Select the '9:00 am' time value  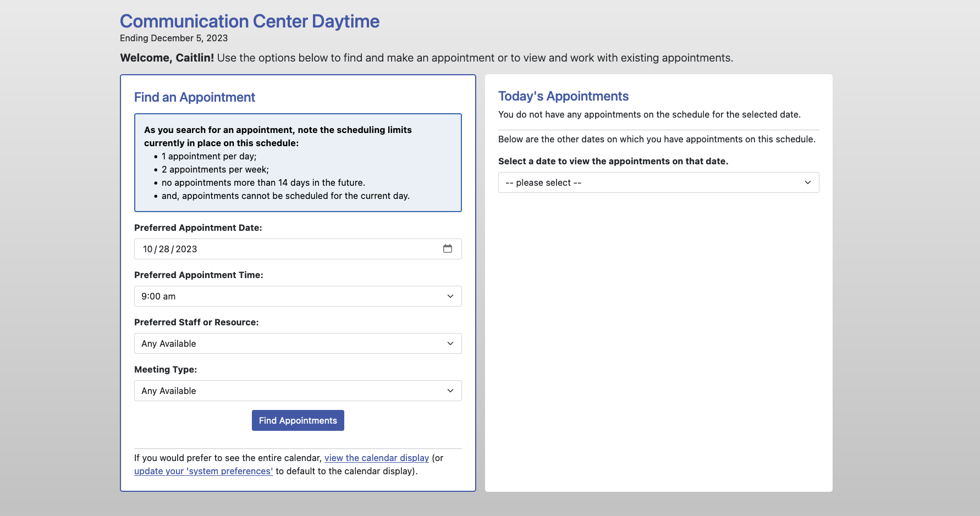pos(158,296)
